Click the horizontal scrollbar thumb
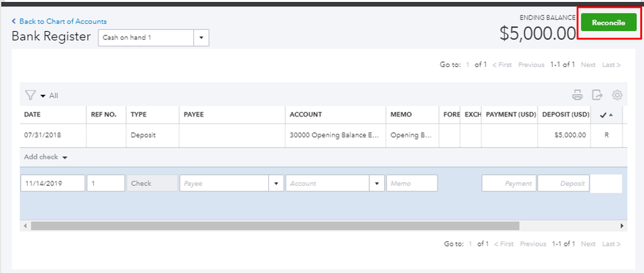The image size is (644, 273). [x=275, y=226]
